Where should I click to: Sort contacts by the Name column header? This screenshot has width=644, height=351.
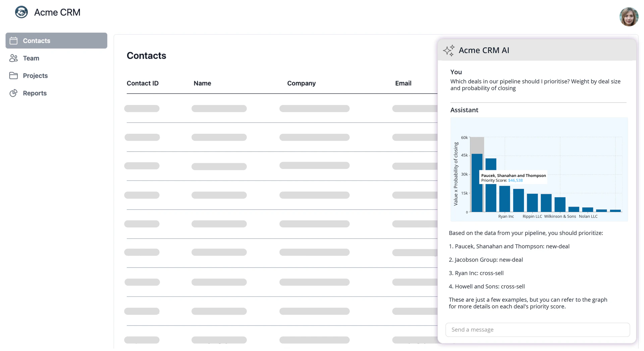coord(202,83)
